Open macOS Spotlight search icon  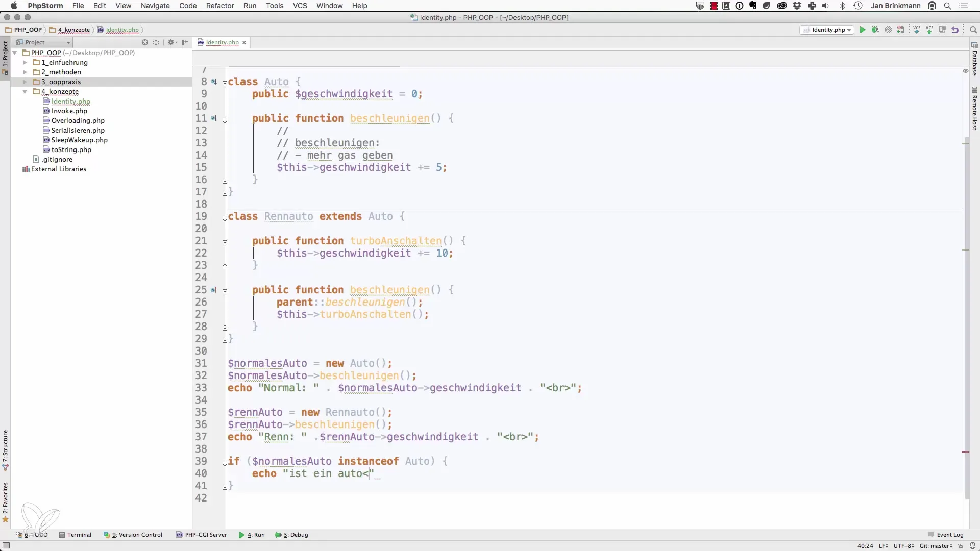tap(947, 6)
